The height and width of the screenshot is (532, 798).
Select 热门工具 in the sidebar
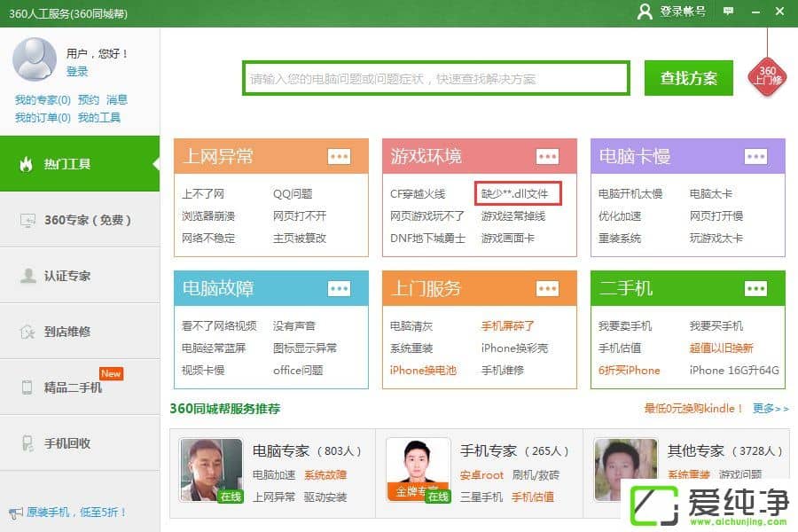[x=80, y=164]
